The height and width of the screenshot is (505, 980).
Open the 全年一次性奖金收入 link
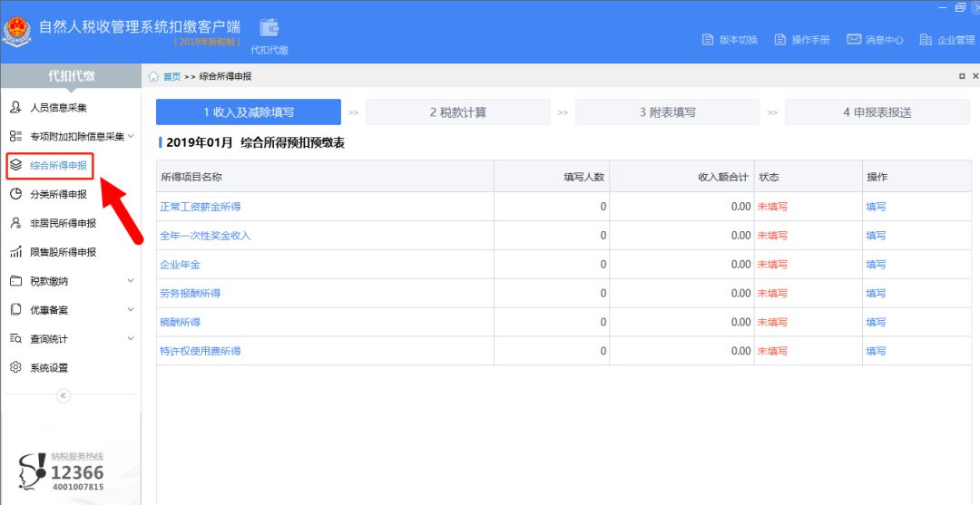206,236
